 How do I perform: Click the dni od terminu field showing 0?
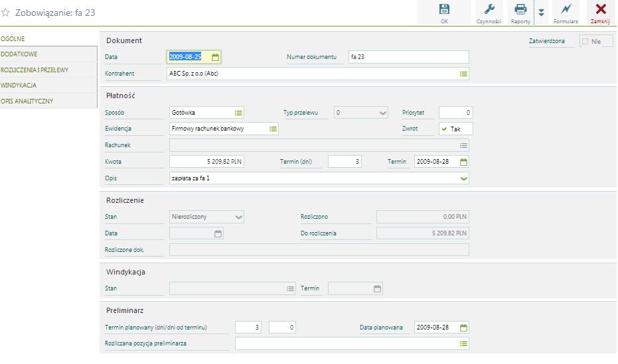[282, 328]
